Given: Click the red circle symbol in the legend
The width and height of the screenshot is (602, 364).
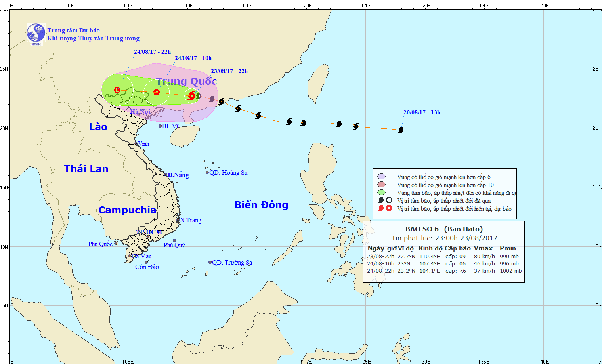Looking at the screenshot, I should [x=389, y=208].
